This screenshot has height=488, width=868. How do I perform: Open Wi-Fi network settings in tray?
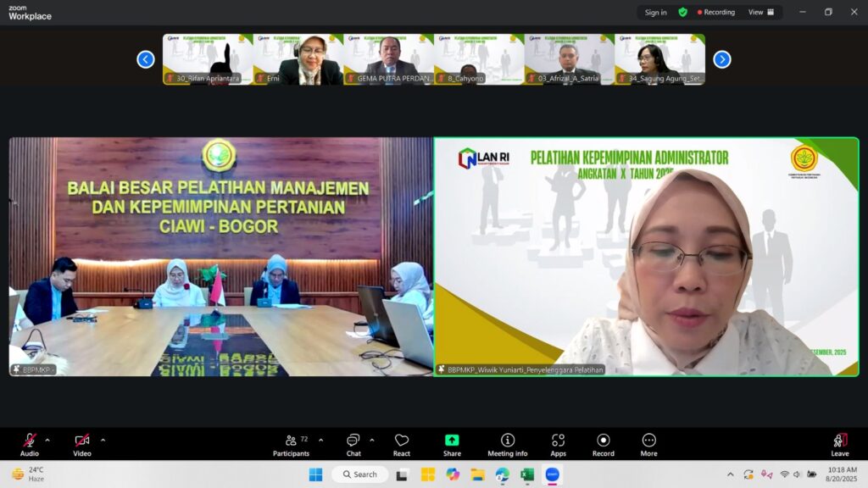[784, 474]
